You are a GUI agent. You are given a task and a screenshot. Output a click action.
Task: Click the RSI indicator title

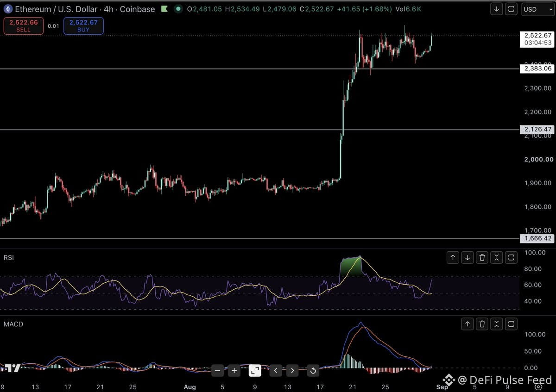(8, 257)
